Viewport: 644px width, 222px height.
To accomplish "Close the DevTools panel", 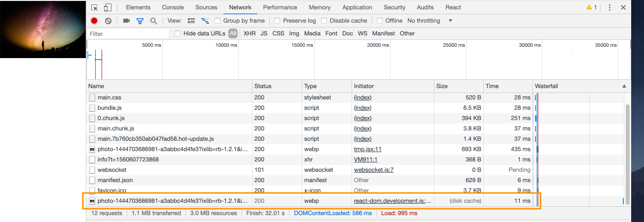I will click(x=624, y=7).
